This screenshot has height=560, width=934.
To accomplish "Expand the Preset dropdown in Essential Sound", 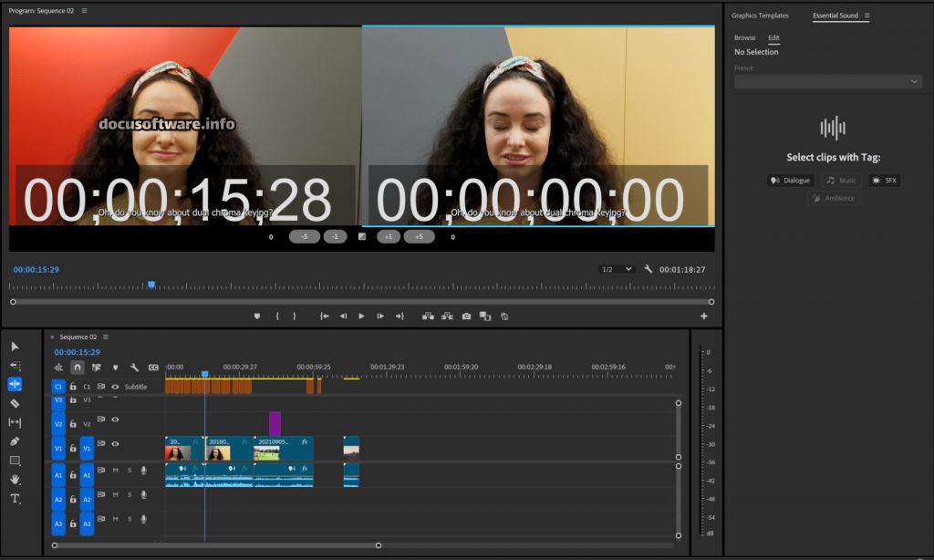I will click(828, 82).
